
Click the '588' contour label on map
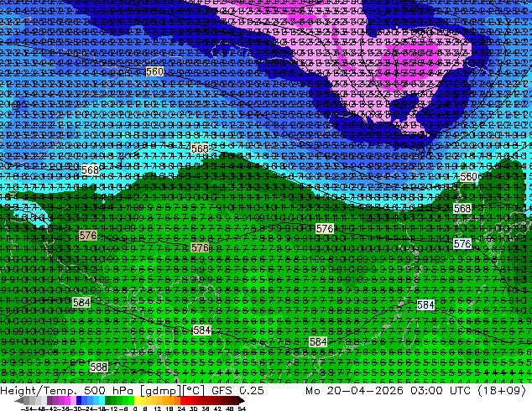pyautogui.click(x=99, y=367)
